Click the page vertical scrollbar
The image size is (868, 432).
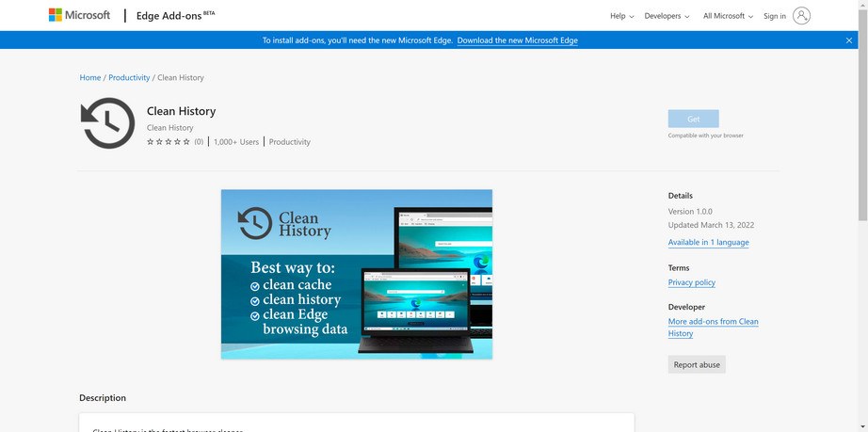(862, 116)
